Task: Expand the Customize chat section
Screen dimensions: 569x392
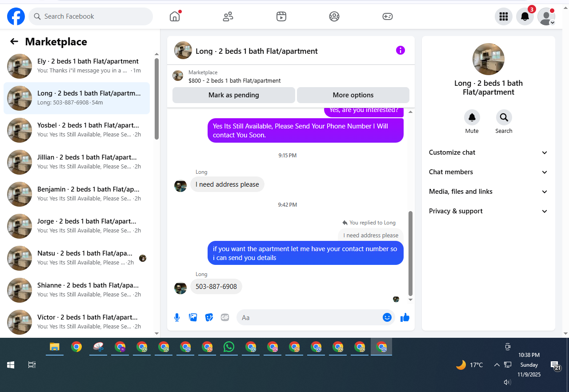Action: tap(489, 152)
